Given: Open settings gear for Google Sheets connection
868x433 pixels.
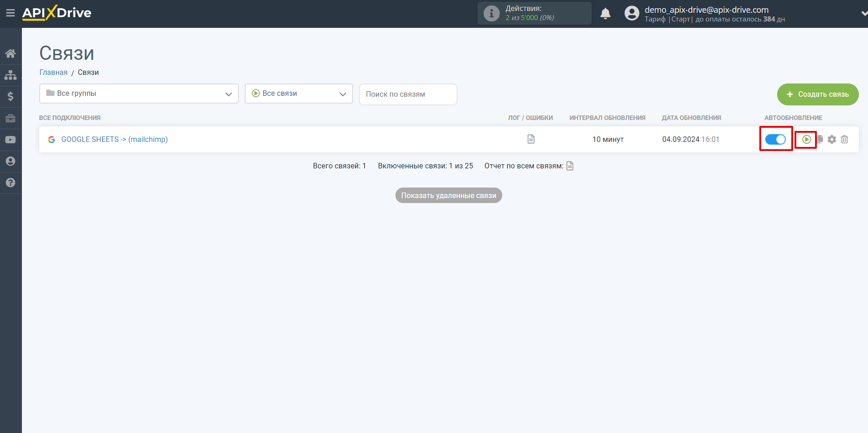Looking at the screenshot, I should (x=832, y=139).
